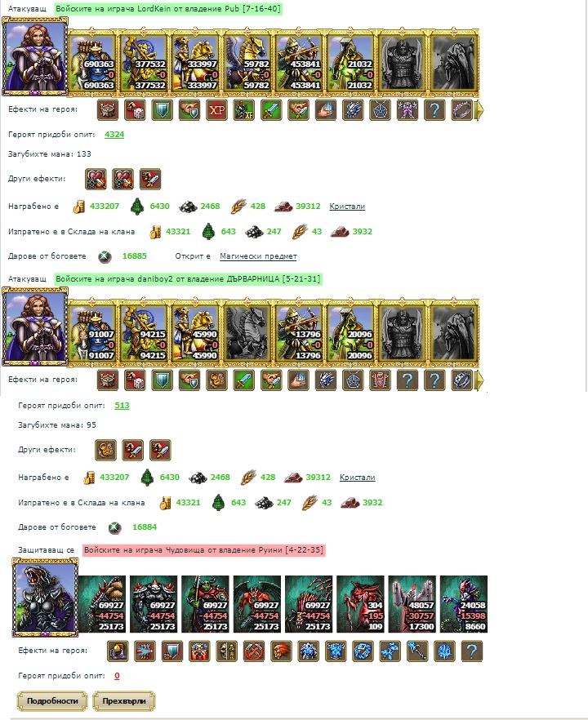588x720 pixels.
Task: Expand more effects for LordKein's hero
Action: (x=479, y=110)
